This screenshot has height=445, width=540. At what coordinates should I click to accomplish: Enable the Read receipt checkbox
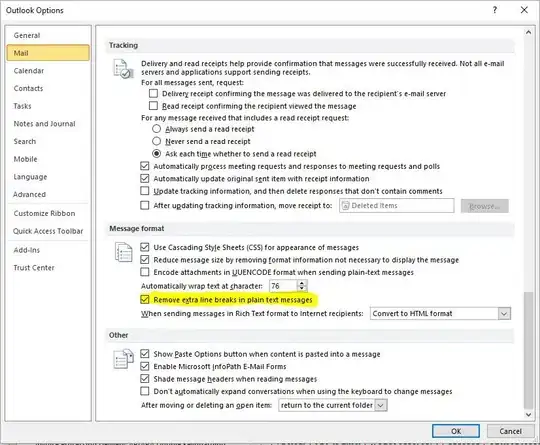click(x=153, y=105)
